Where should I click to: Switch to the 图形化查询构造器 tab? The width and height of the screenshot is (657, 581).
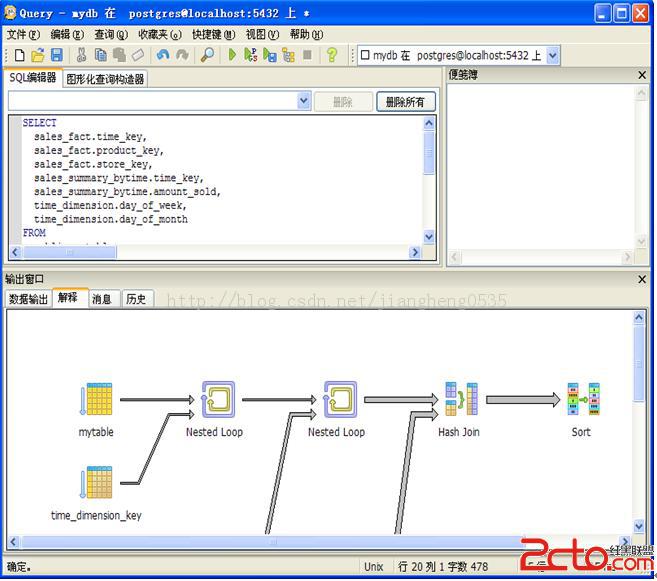(x=105, y=78)
